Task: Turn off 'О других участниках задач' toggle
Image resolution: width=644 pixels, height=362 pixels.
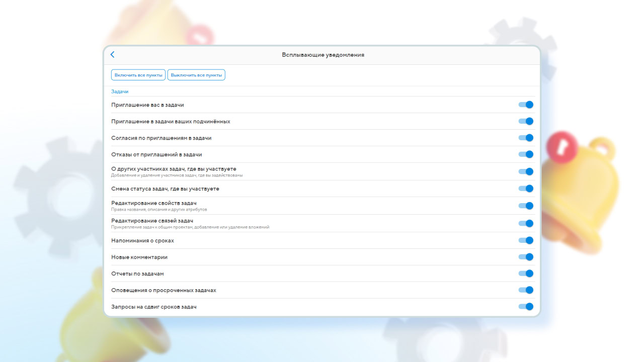Action: point(526,171)
